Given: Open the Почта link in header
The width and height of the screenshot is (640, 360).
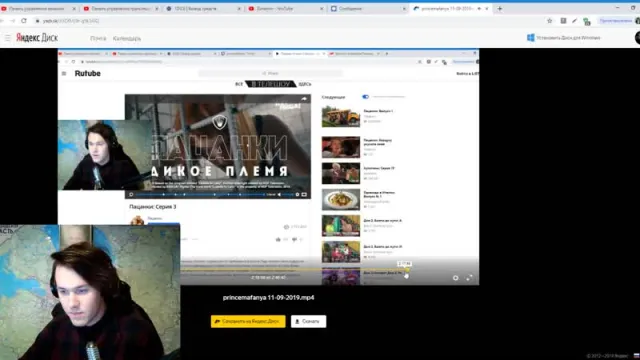Looking at the screenshot, I should [x=98, y=38].
